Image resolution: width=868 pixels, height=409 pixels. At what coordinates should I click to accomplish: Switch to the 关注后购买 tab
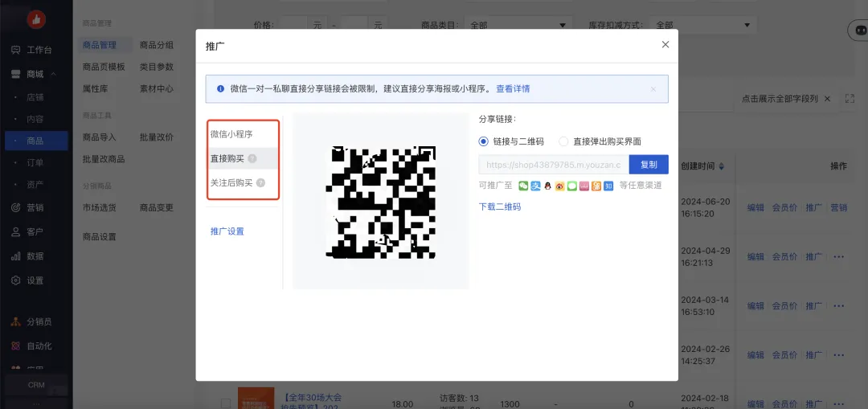click(231, 183)
